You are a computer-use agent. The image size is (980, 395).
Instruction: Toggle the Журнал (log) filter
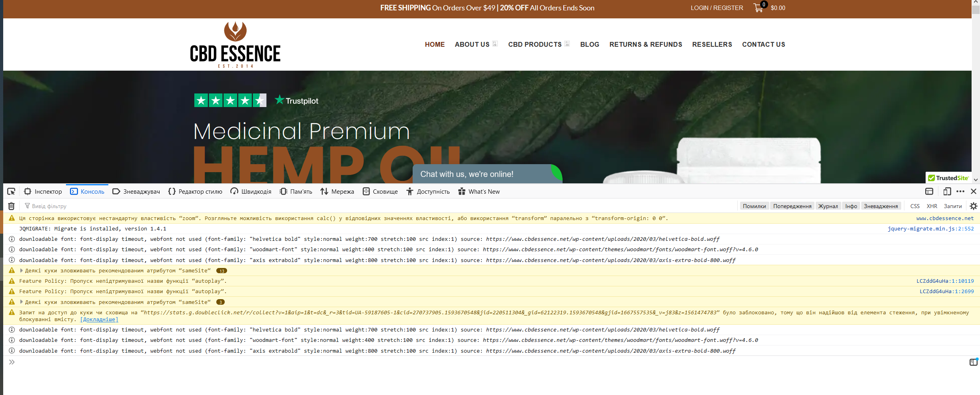[x=828, y=206]
